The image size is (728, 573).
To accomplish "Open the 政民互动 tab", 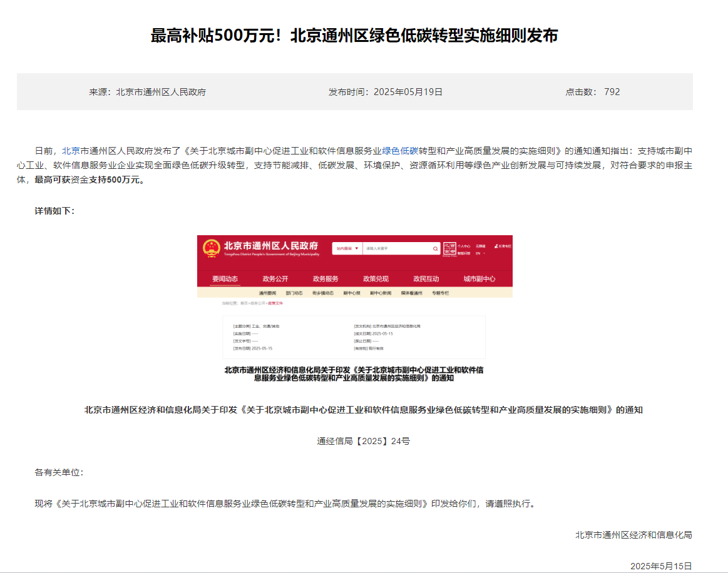I will click(x=426, y=279).
